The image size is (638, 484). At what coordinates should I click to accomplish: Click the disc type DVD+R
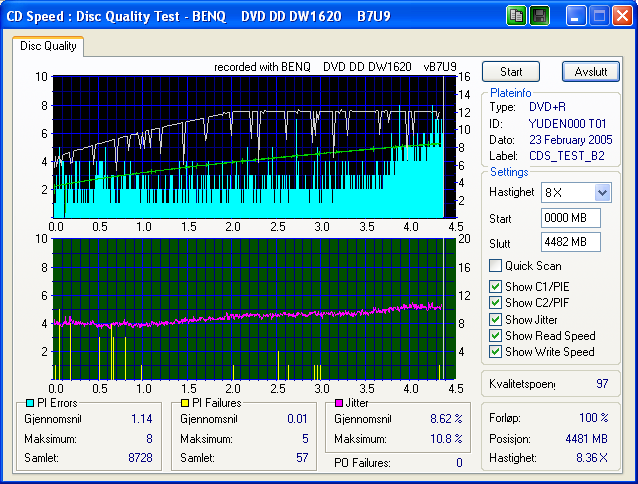pos(547,107)
